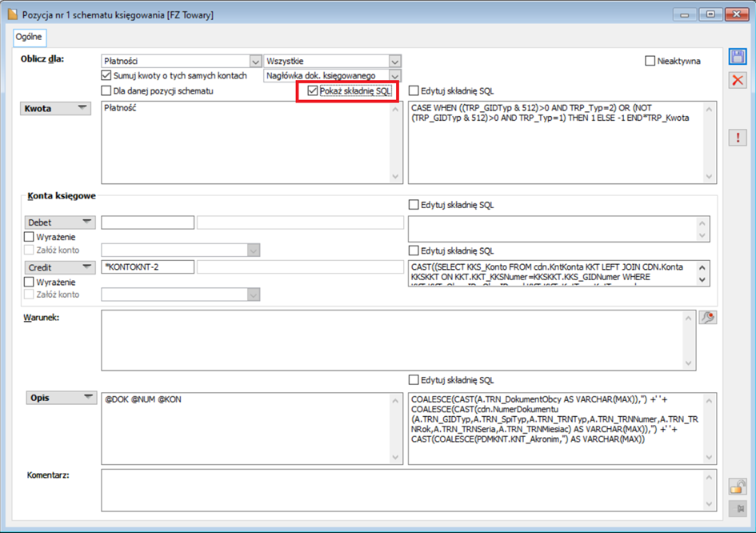Open the Płatności dropdown

255,62
